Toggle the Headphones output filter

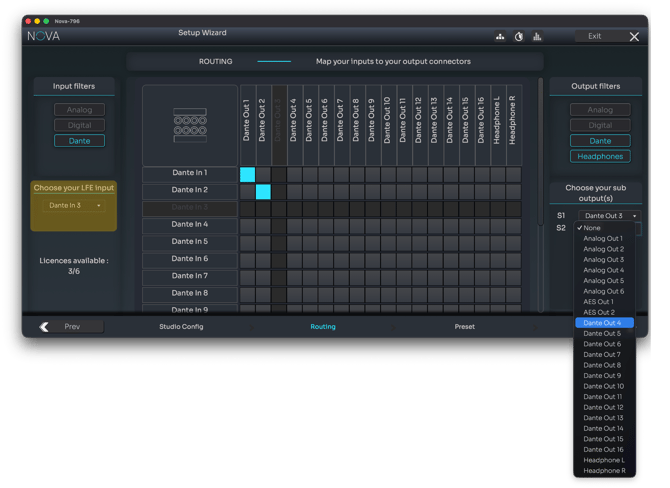(x=600, y=156)
